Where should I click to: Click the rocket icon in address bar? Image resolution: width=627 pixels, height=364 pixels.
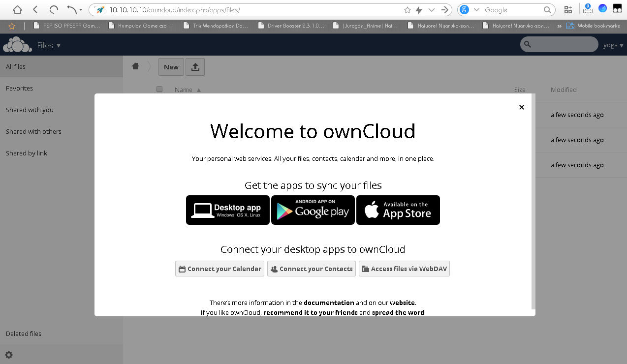100,9
